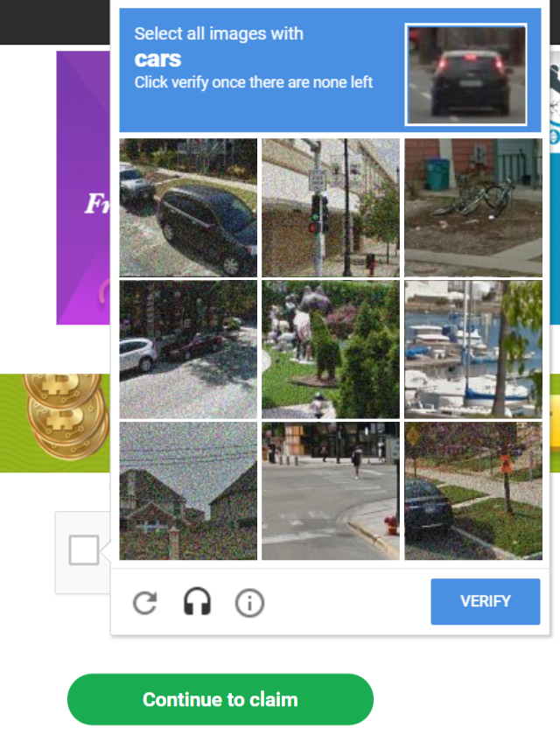This screenshot has height=742, width=560.
Task: Switch to the audio challenge headphones icon
Action: [197, 602]
